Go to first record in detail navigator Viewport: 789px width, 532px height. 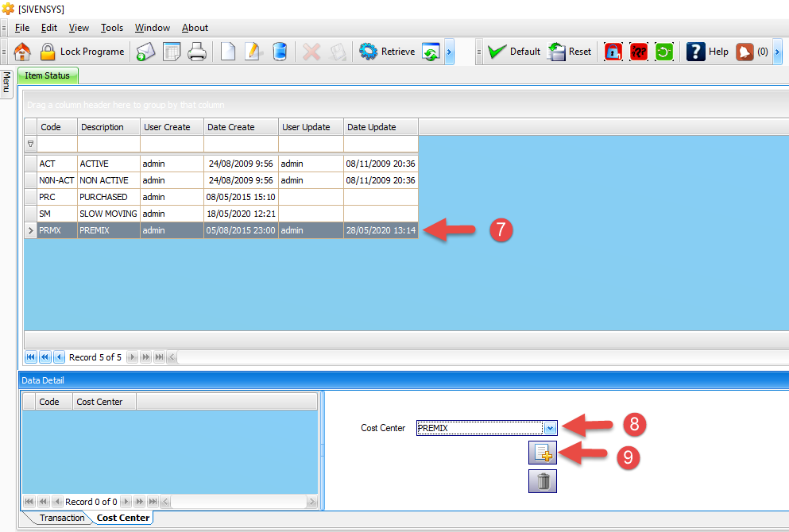pos(29,501)
